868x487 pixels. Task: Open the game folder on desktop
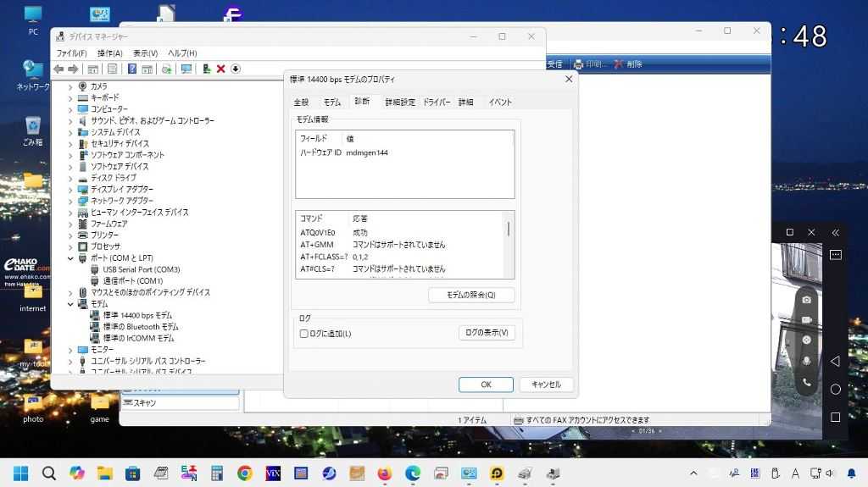pyautogui.click(x=100, y=408)
